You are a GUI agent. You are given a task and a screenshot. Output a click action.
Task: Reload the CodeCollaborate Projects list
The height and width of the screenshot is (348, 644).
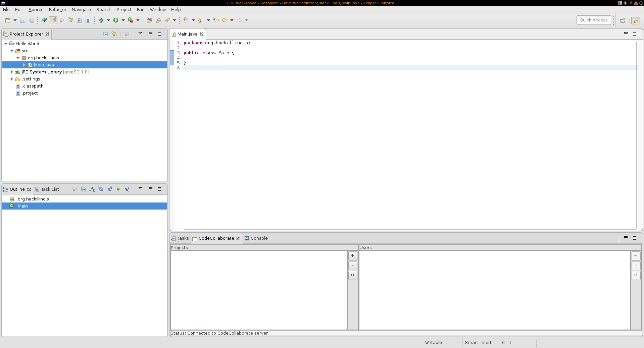coord(353,275)
